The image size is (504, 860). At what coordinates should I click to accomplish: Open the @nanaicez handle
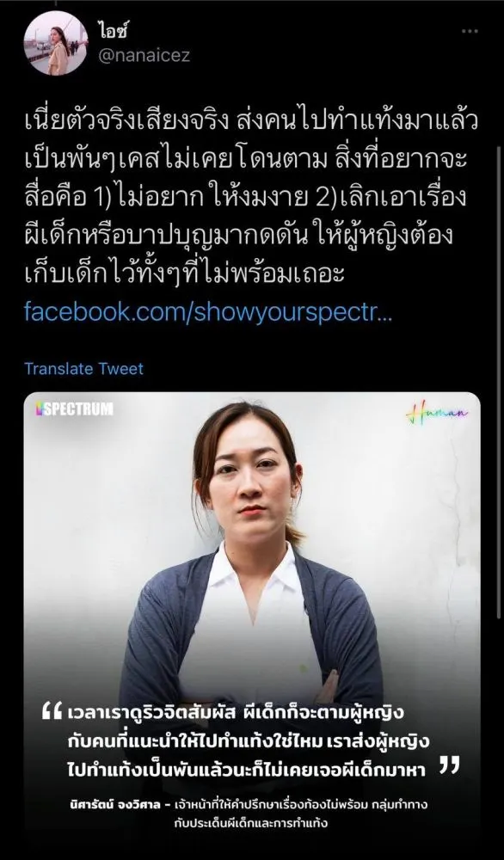coord(144,56)
